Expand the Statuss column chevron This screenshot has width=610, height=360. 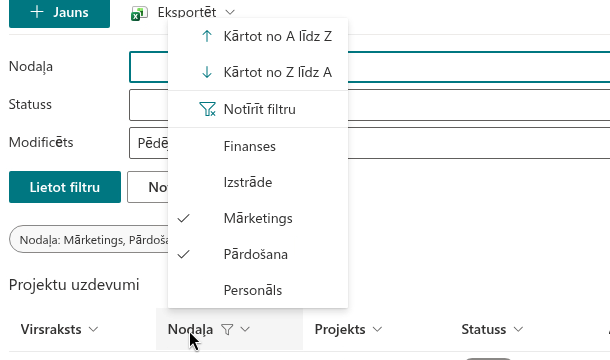pos(518,329)
